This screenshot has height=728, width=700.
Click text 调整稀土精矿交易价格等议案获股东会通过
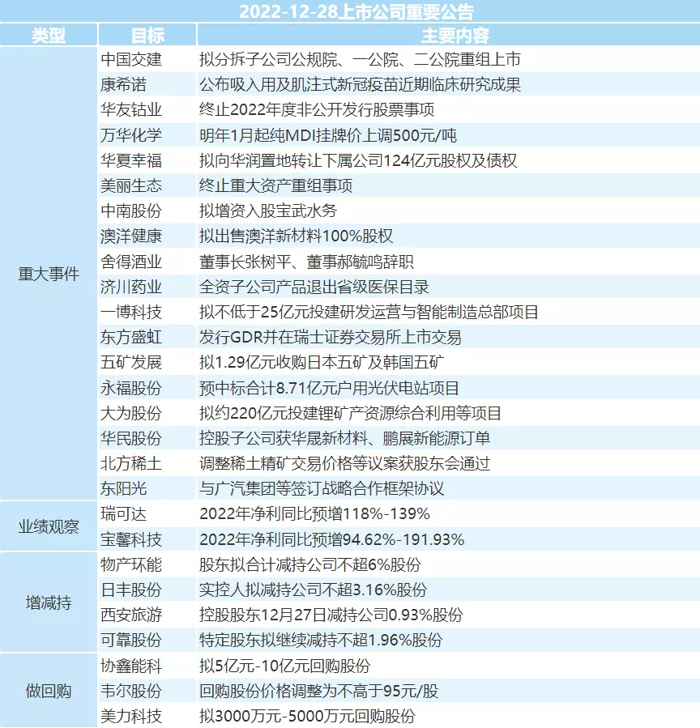[x=344, y=463]
